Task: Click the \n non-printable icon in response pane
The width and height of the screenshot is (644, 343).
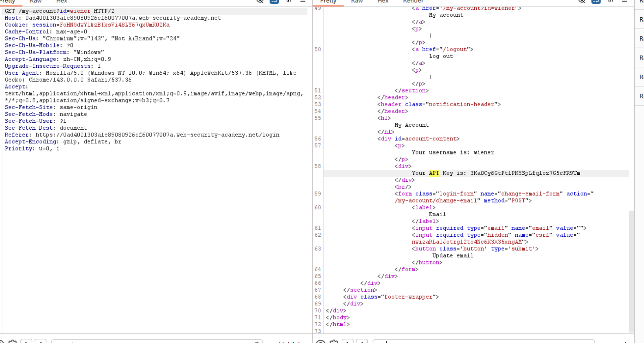Action: [610, 1]
